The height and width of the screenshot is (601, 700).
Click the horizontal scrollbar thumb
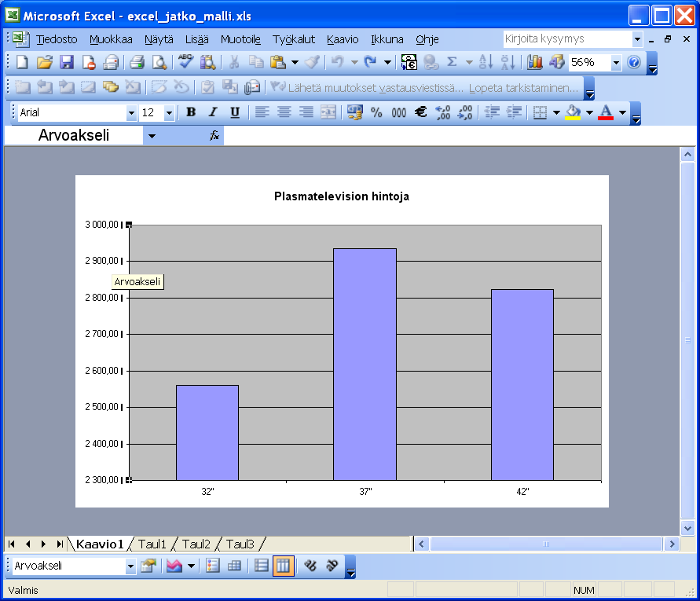coord(545,544)
